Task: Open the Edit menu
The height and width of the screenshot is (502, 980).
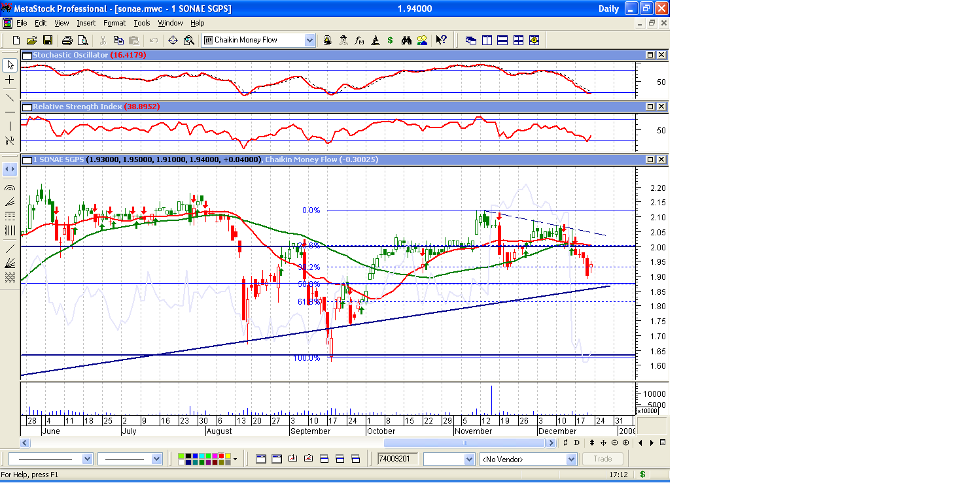Action: pyautogui.click(x=41, y=23)
